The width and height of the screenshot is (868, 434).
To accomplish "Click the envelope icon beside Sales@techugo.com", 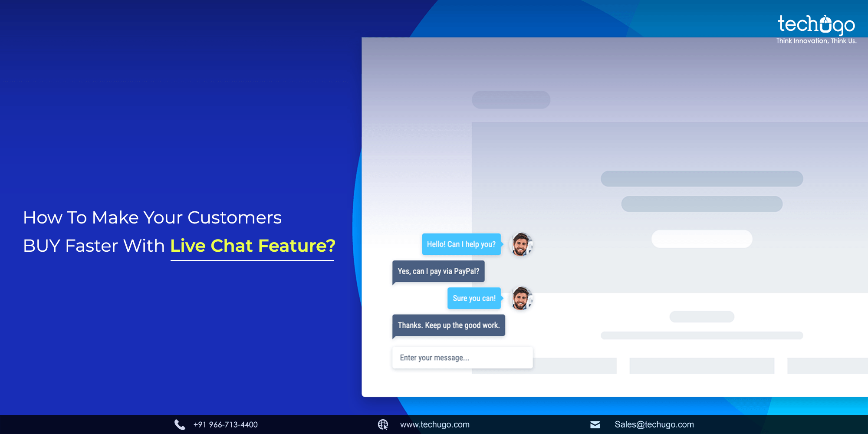I will pos(595,424).
